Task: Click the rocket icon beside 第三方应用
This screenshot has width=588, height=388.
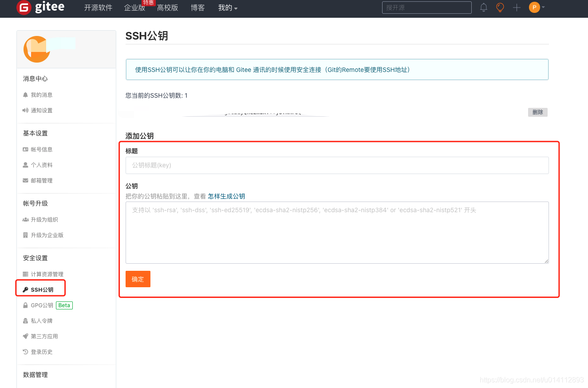Action: [25, 337]
